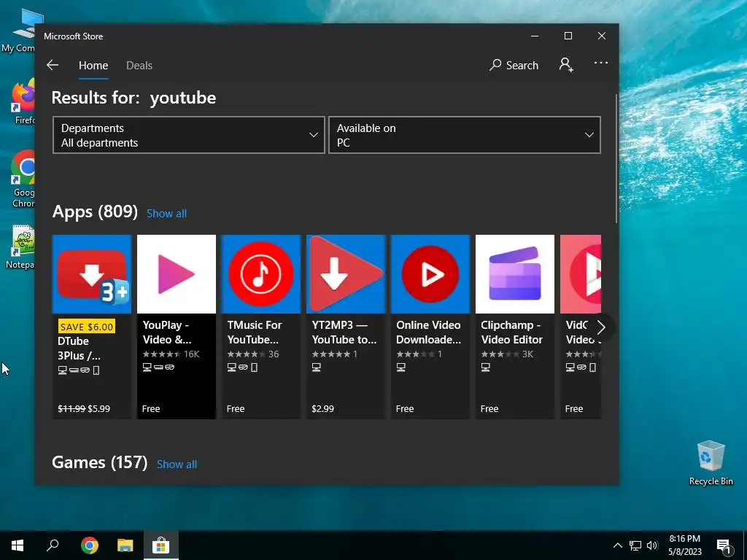747x560 pixels.
Task: Open the three-dot more menu
Action: 601,63
